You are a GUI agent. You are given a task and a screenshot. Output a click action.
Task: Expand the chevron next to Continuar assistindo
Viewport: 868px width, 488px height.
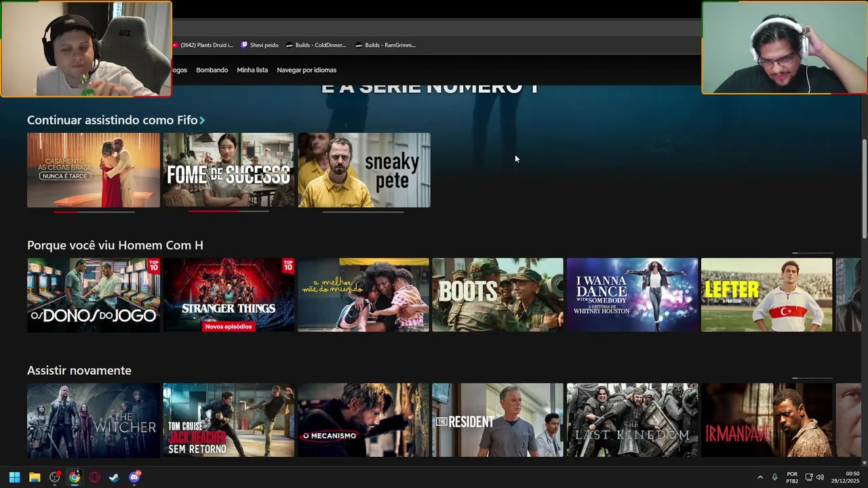click(202, 121)
